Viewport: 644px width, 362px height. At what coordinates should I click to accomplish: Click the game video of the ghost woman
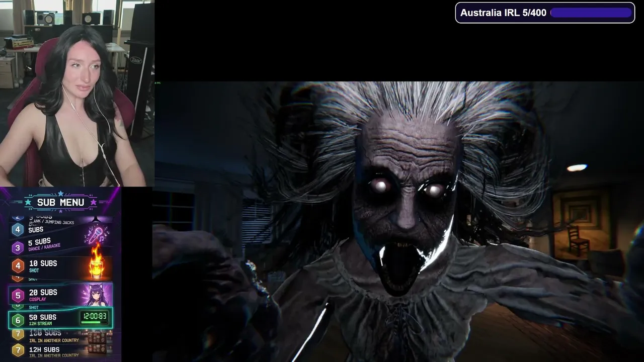click(x=399, y=222)
